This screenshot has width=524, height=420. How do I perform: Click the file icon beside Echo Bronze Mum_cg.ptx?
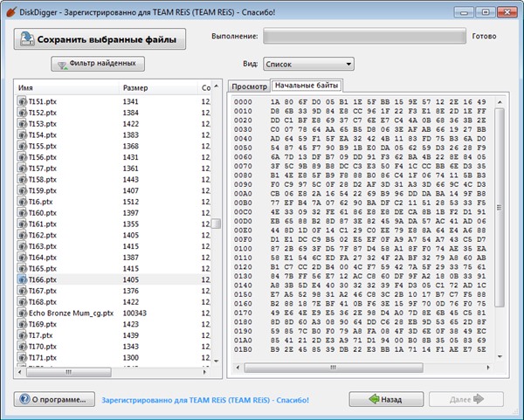click(23, 313)
